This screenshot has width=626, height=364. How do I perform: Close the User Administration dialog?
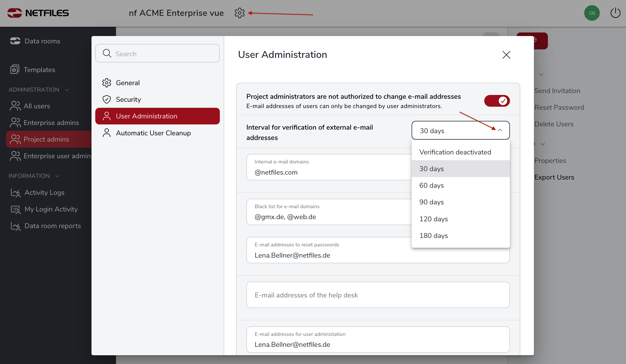[x=506, y=55]
